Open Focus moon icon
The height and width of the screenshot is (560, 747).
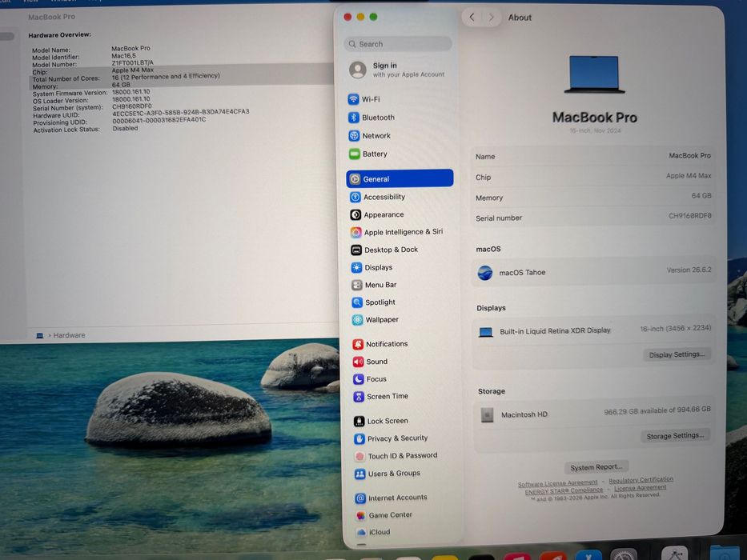358,379
